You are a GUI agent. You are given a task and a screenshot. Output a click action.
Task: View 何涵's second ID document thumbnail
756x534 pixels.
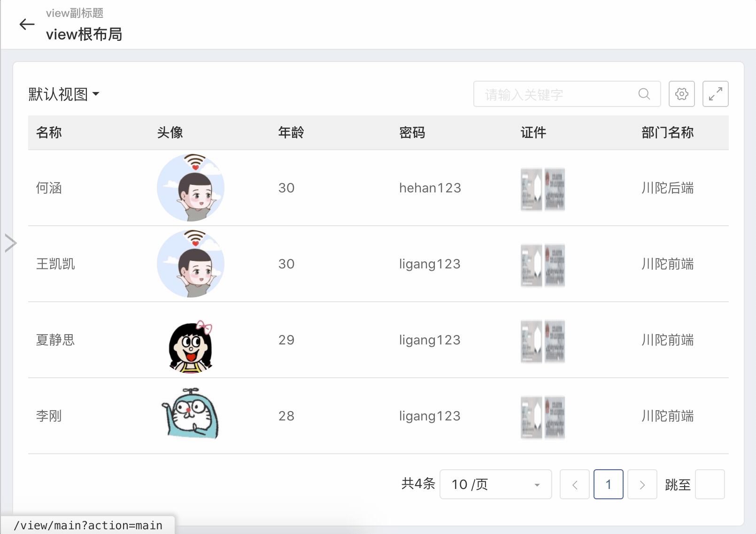555,190
